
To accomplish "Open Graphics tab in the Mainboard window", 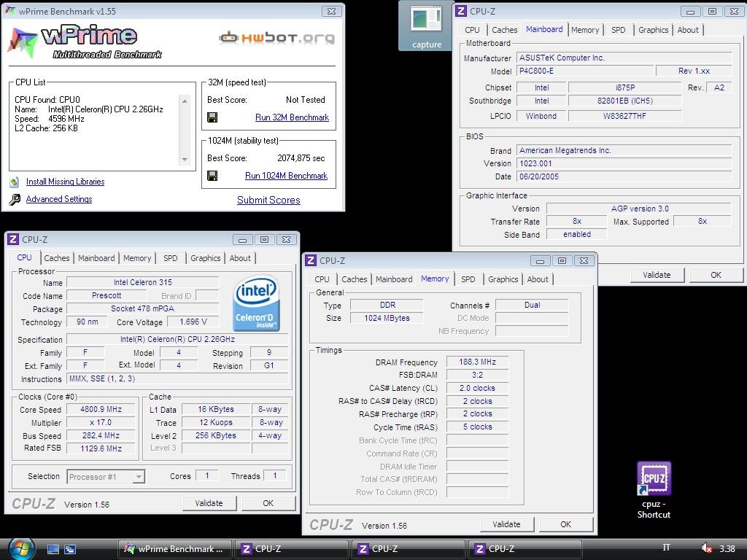I will tap(653, 30).
